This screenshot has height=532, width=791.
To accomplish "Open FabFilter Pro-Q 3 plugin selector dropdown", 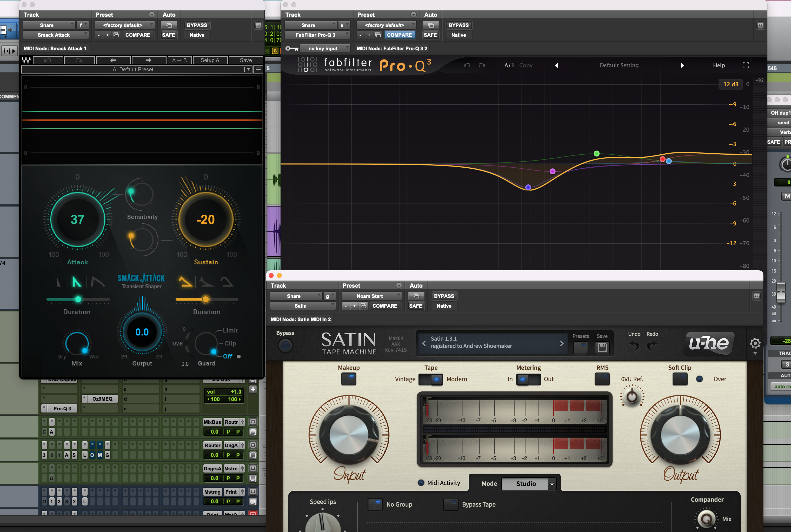I will 317,35.
